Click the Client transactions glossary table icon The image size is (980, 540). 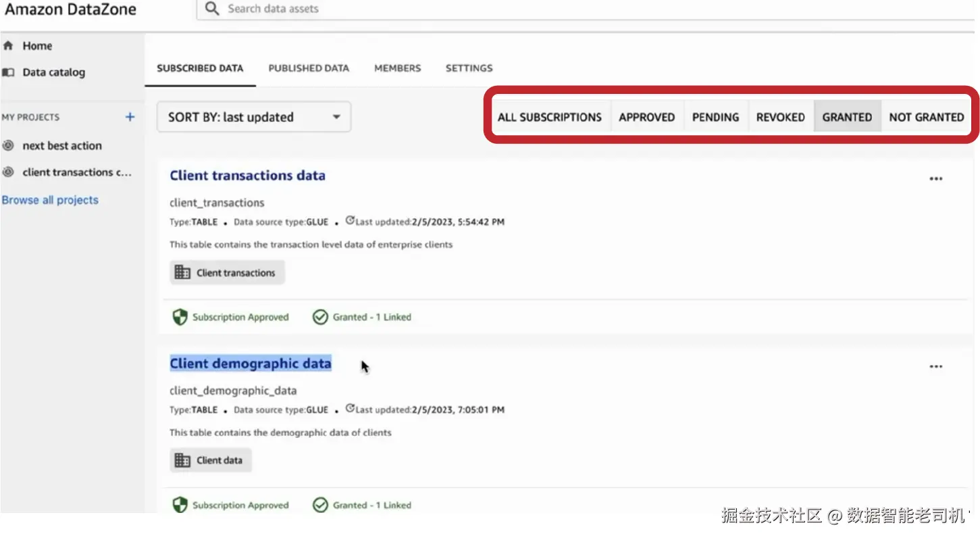coord(182,272)
